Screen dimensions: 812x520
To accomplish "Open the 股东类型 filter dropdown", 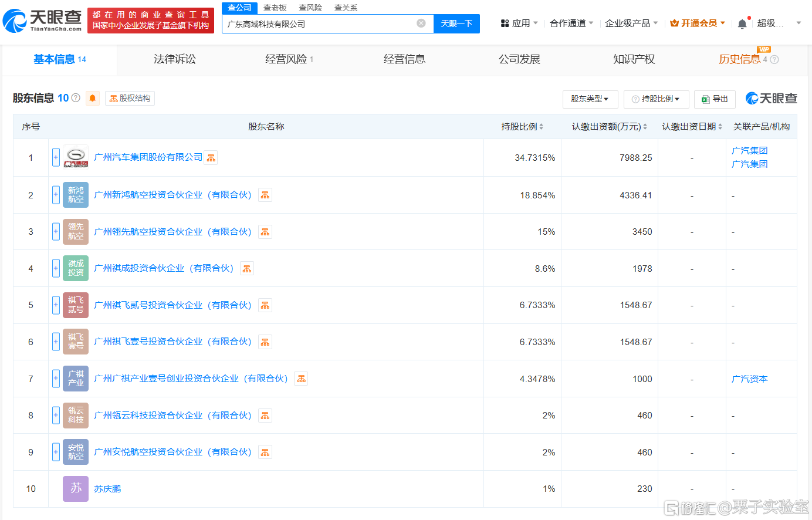I will point(590,99).
